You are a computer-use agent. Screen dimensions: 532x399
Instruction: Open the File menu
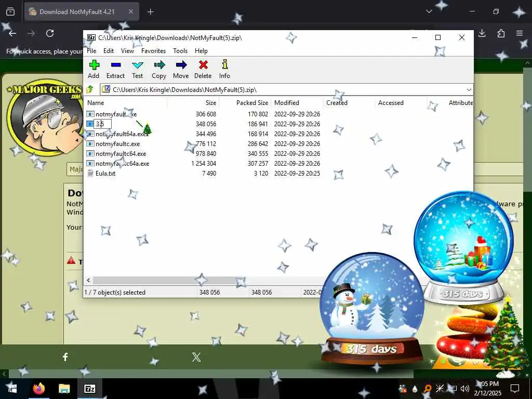pos(91,51)
